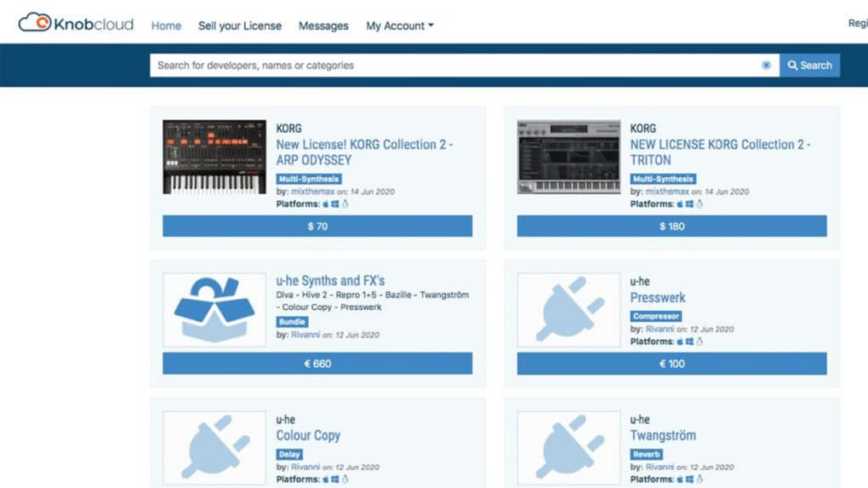The width and height of the screenshot is (868, 488).
Task: Expand the My Account dropdown
Action: 400,26
